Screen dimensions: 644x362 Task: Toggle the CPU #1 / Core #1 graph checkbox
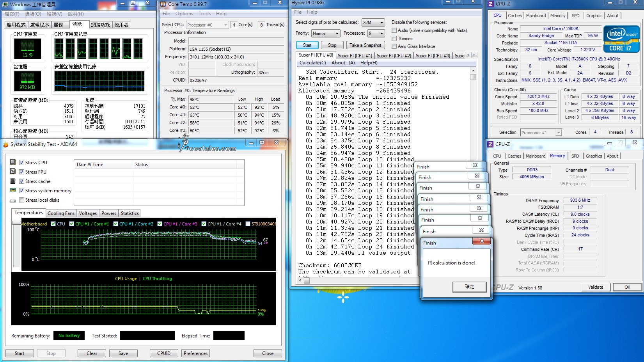pos(72,224)
